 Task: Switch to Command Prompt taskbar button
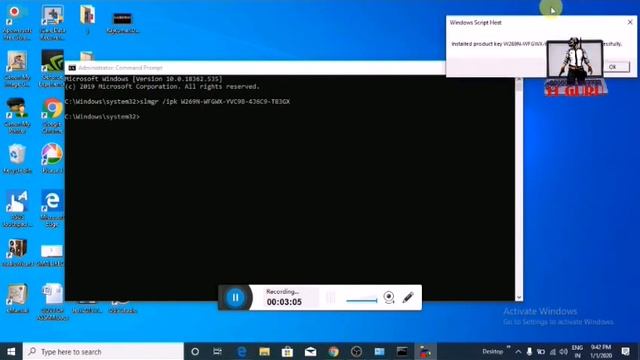tap(402, 351)
